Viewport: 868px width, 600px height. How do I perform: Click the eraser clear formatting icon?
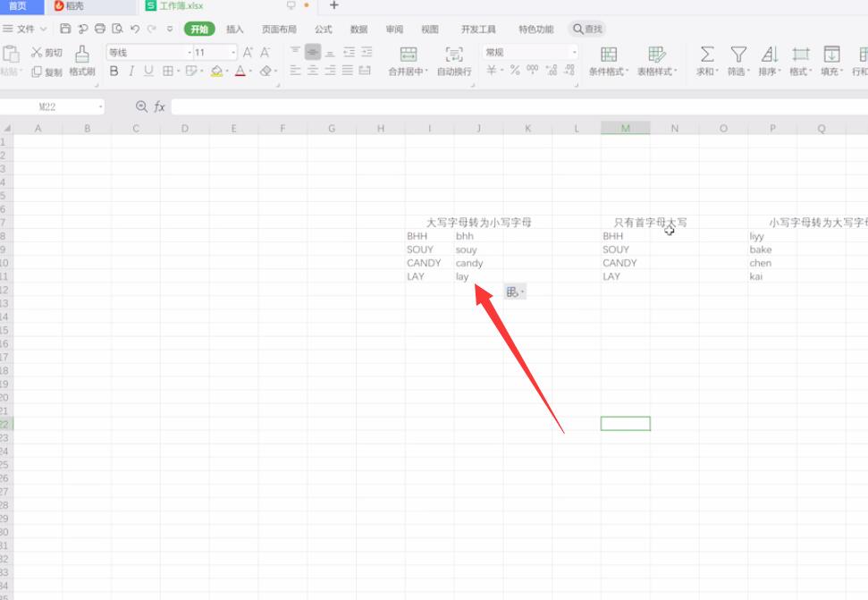coord(265,71)
